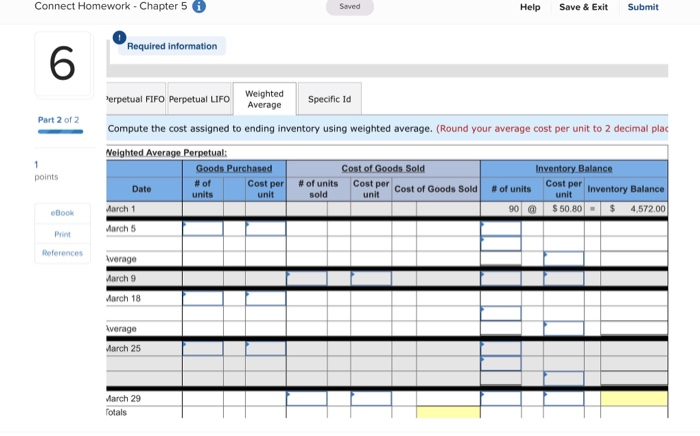Image resolution: width=700 pixels, height=436 pixels.
Task: Click March 25 inventory balance units field
Action: coord(501,349)
